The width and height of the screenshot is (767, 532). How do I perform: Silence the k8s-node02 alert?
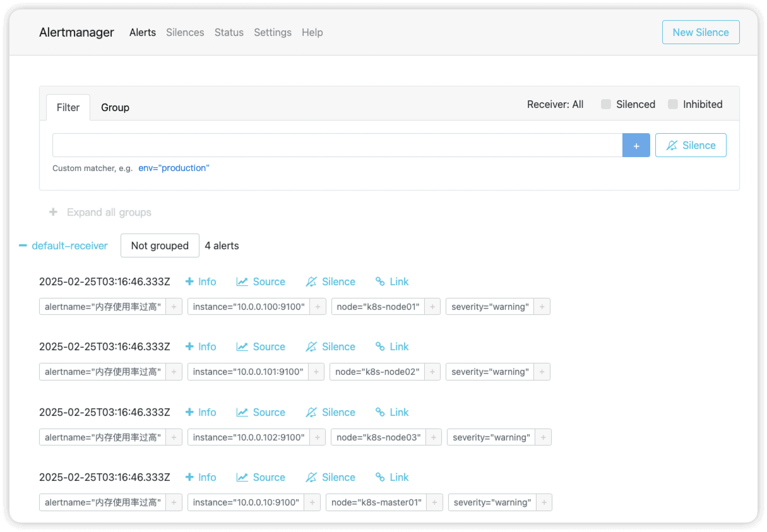click(x=330, y=346)
